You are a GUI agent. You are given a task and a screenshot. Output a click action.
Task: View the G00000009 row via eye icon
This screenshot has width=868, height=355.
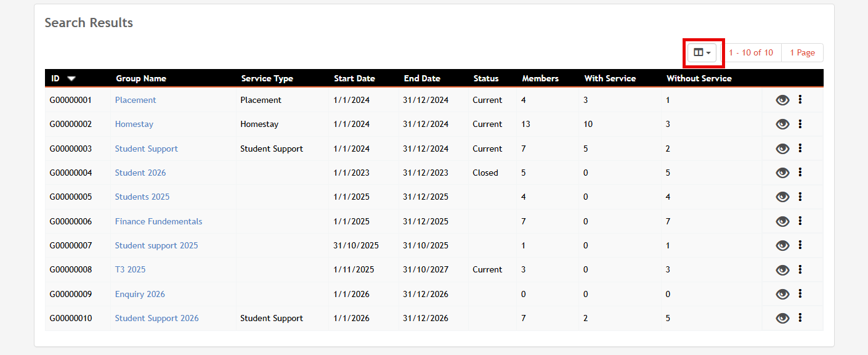pyautogui.click(x=782, y=294)
